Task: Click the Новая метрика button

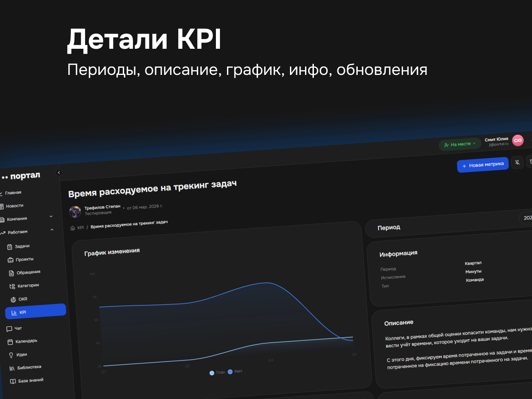Action: coord(483,165)
